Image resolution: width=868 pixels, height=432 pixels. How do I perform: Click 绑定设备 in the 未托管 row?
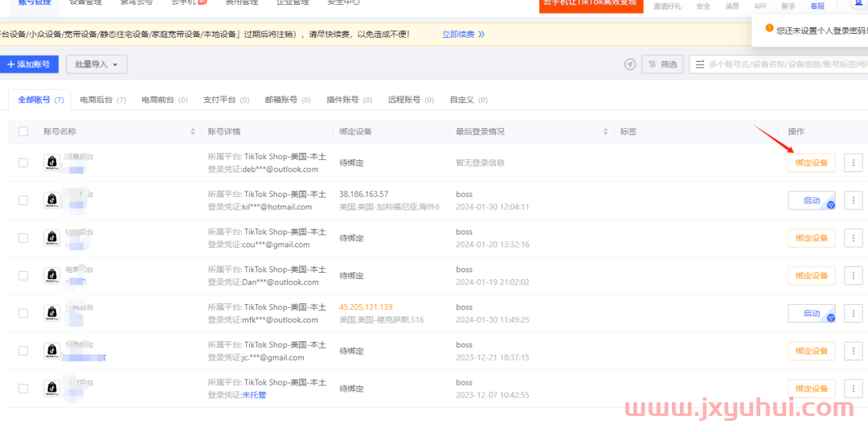pyautogui.click(x=812, y=389)
